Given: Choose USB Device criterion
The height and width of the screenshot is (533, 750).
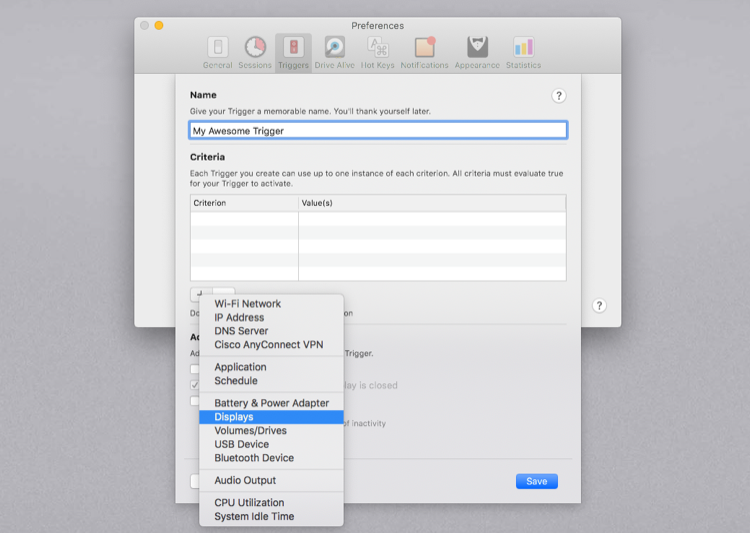Looking at the screenshot, I should click(x=271, y=444).
